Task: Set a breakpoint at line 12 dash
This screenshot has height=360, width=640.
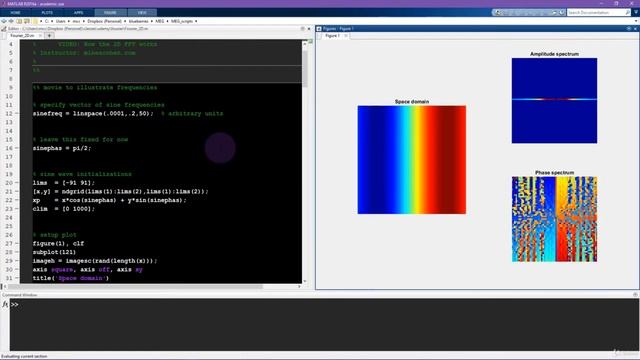Action: 17,113
